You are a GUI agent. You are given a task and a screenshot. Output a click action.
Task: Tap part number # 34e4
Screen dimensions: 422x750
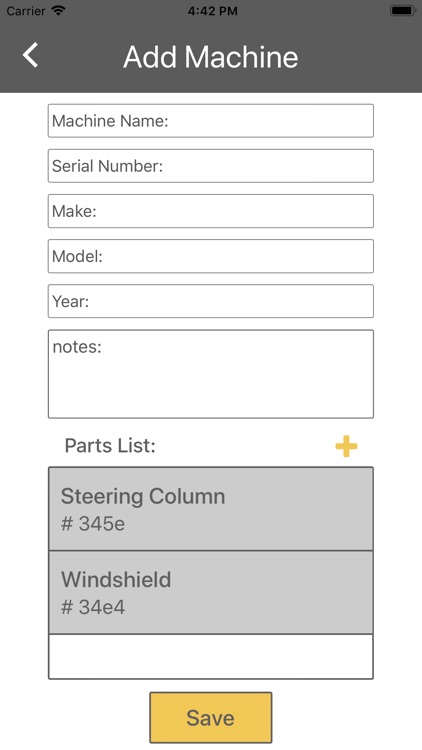coord(93,607)
